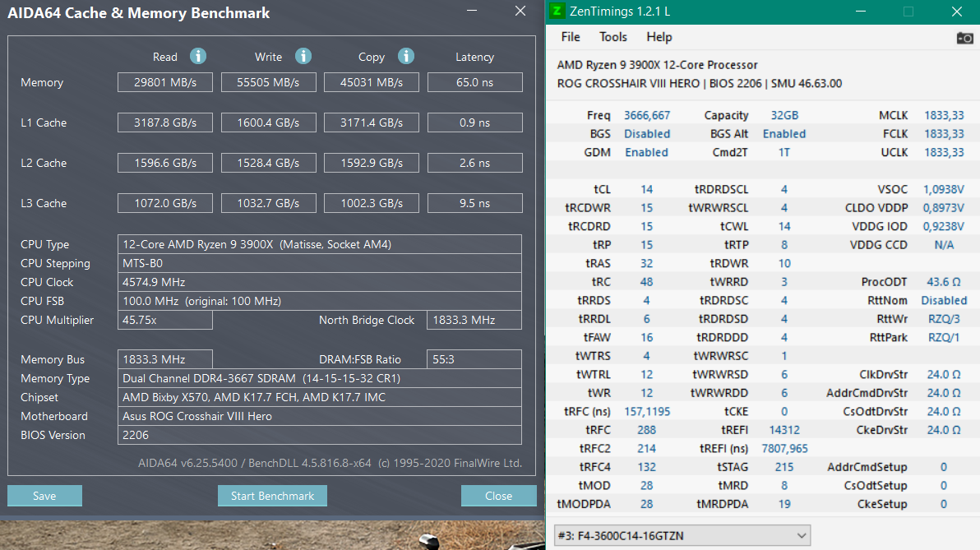Click Capacity value 32GB
The image size is (980, 550).
click(784, 115)
